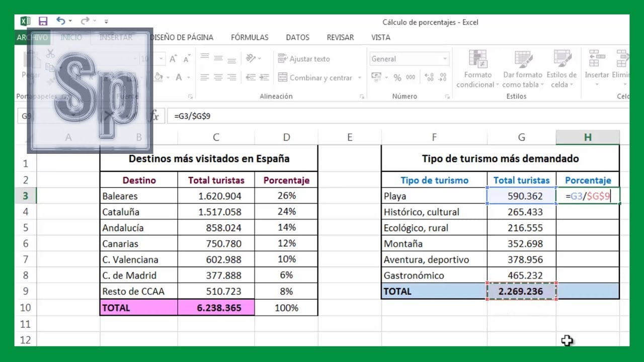Click the increase indent icon
Image resolution: width=644 pixels, height=362 pixels.
click(x=264, y=77)
